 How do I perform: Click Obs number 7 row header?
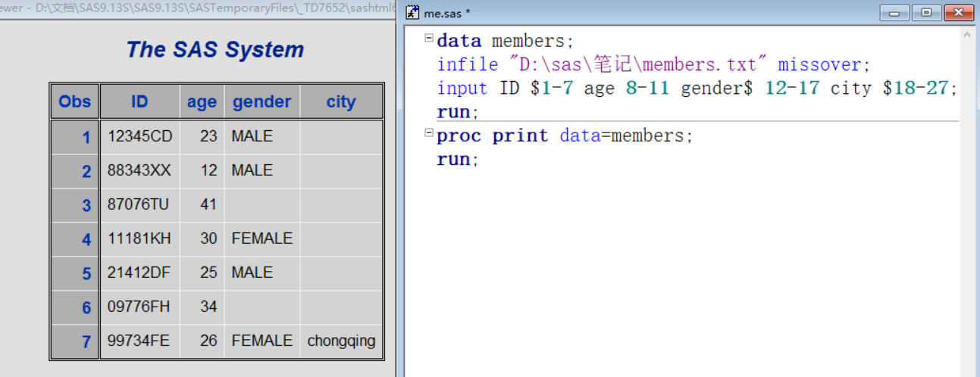pos(75,341)
